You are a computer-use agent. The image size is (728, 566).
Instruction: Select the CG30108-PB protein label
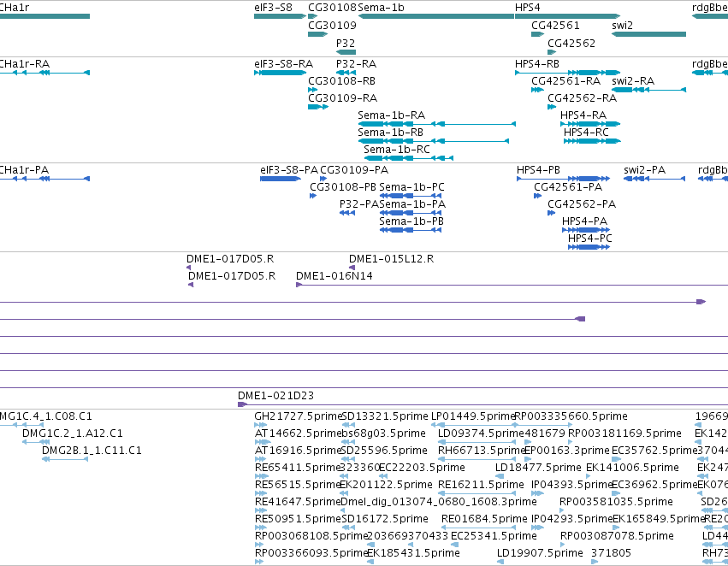(x=343, y=187)
